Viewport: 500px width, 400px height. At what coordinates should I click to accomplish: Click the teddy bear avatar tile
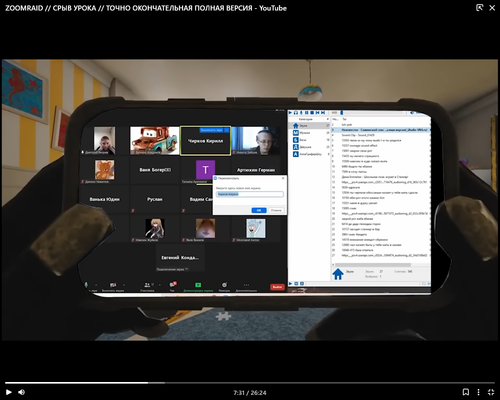pos(104,170)
